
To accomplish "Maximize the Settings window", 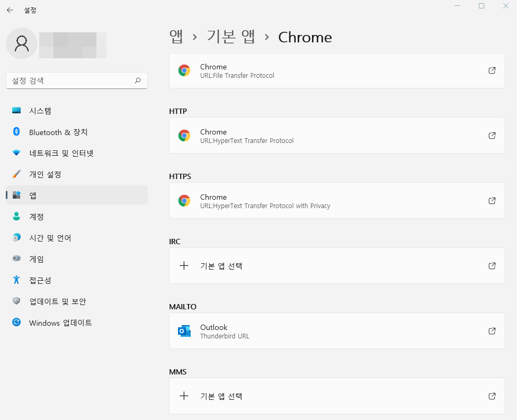I will coord(482,6).
